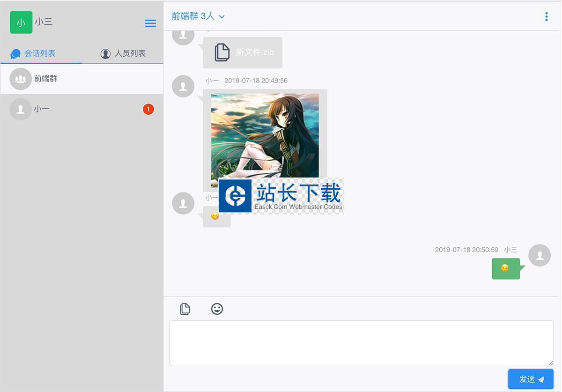Open the 小一 conversation

[x=81, y=109]
